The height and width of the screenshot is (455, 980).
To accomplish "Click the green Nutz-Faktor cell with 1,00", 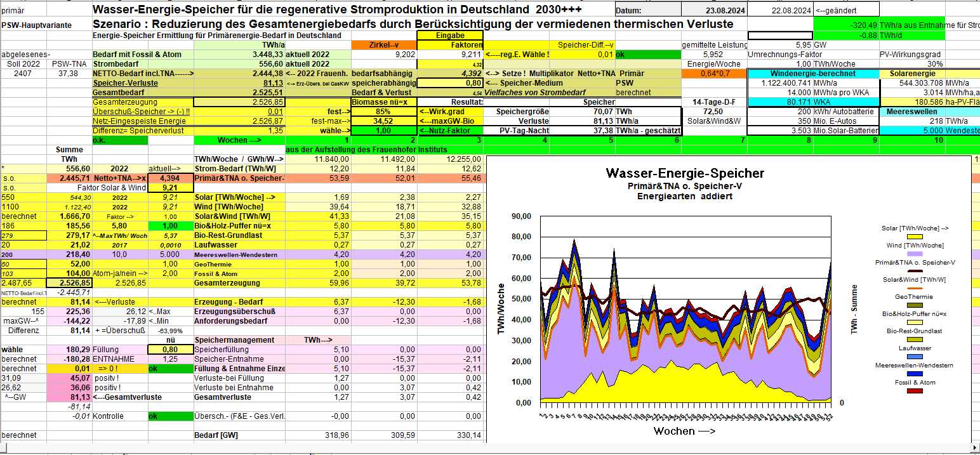I will pyautogui.click(x=383, y=130).
